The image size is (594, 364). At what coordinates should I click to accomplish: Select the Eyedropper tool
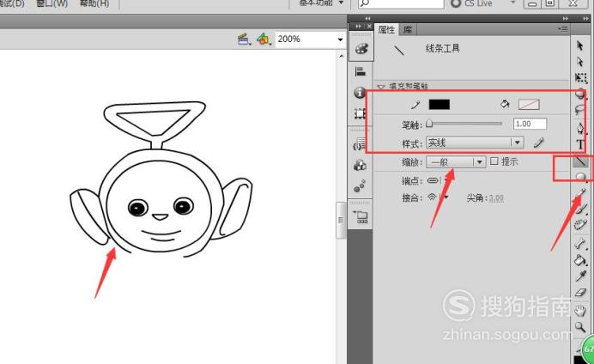pos(580,276)
